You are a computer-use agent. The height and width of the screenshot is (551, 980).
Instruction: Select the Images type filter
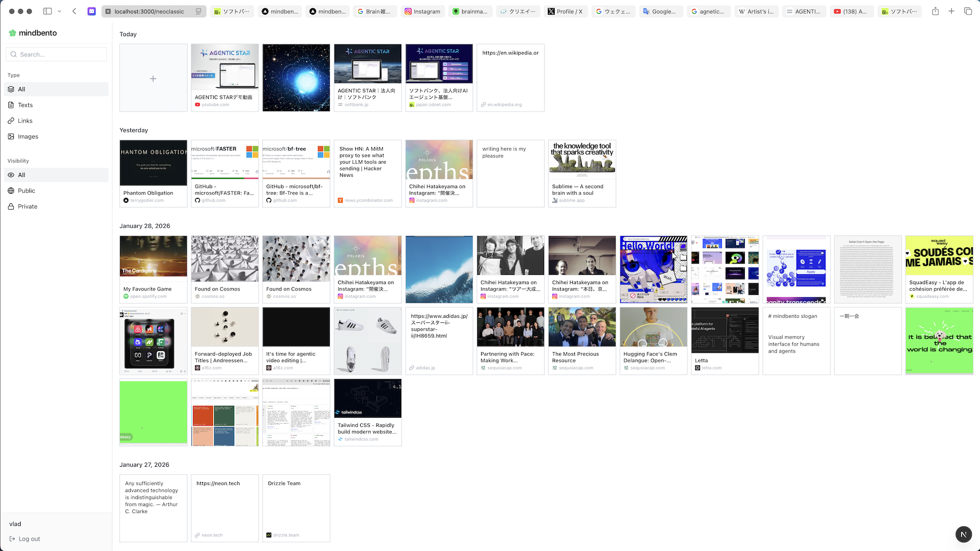click(x=27, y=137)
